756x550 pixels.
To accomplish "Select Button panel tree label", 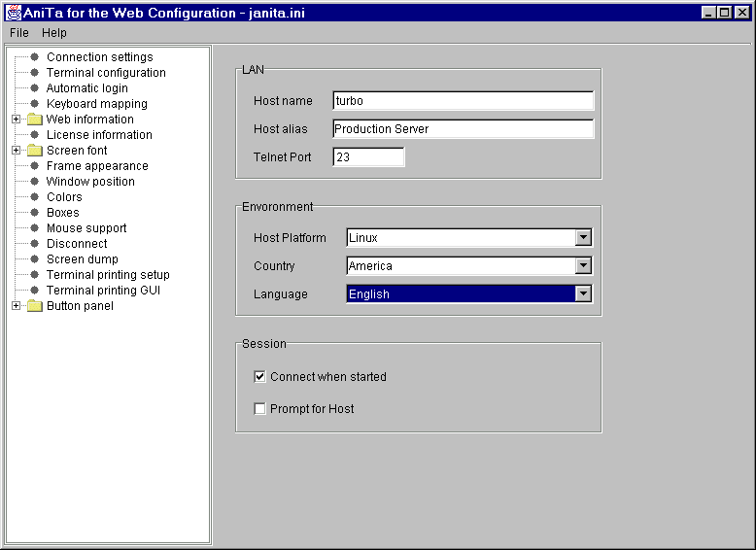I will click(80, 305).
